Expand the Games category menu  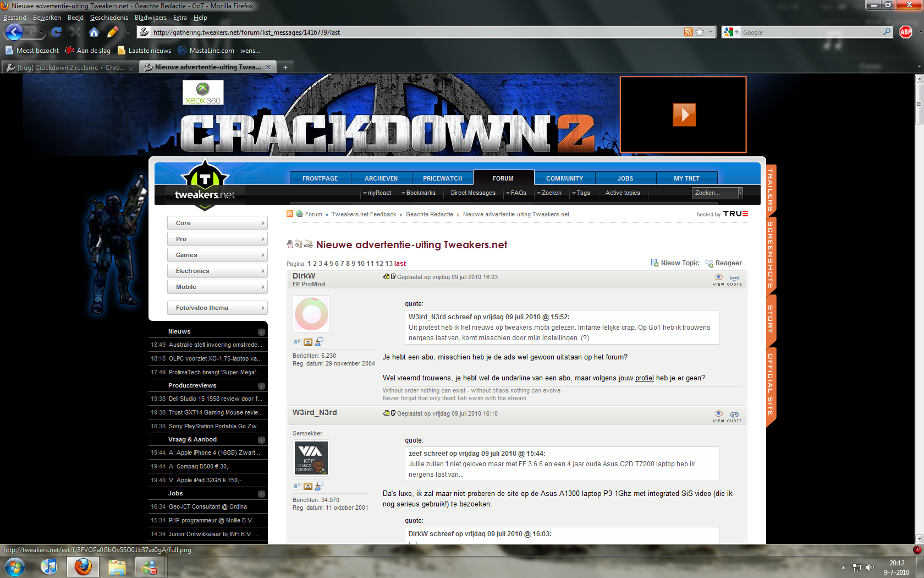217,255
